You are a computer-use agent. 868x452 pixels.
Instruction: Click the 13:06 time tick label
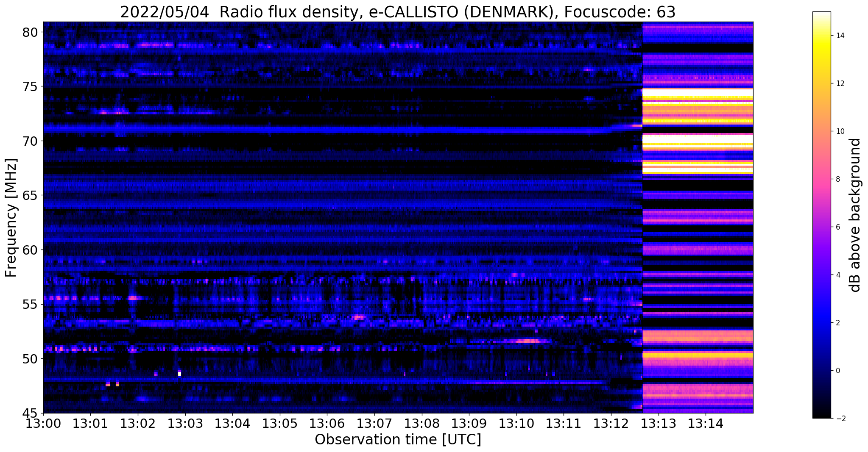coord(327,423)
